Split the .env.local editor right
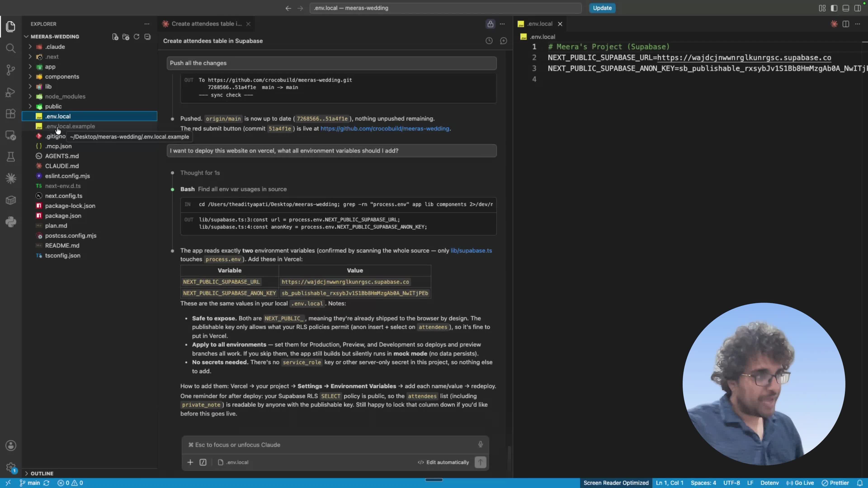The height and width of the screenshot is (488, 868). pos(846,24)
